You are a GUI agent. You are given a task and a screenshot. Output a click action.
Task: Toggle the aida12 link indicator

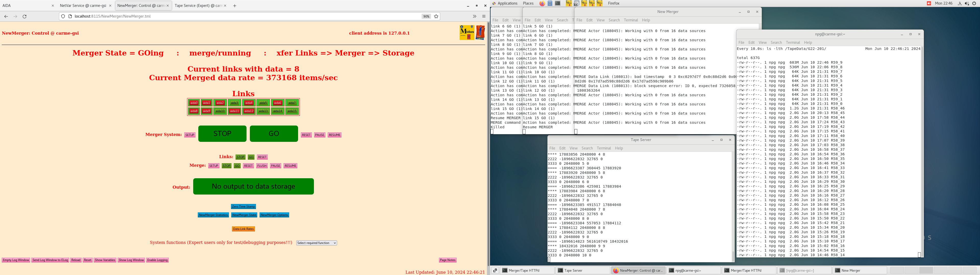coord(249,111)
